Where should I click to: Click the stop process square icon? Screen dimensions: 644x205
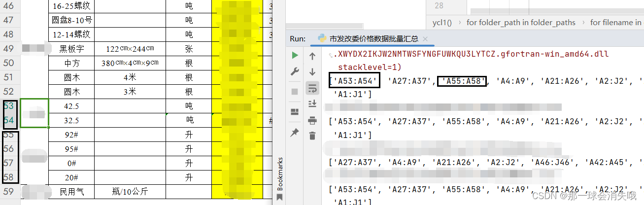[x=295, y=92]
